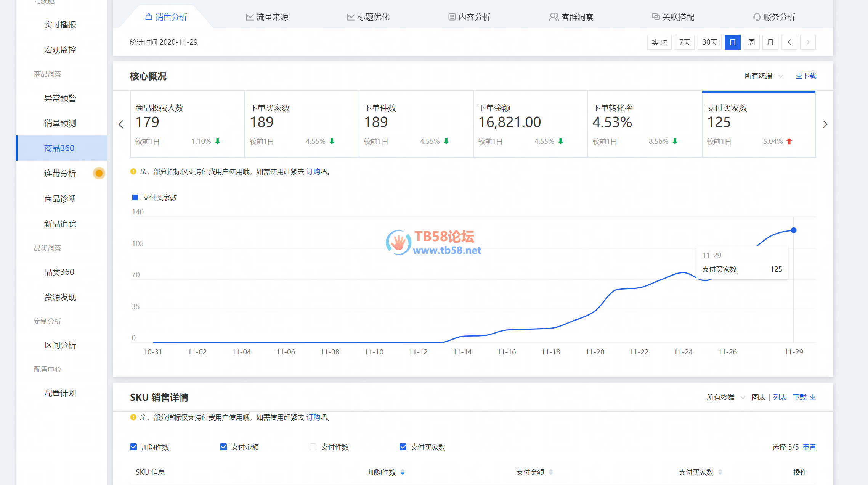Open 所有终端 dropdown in 核心概况
Screen dimensions: 868x485
(x=763, y=76)
